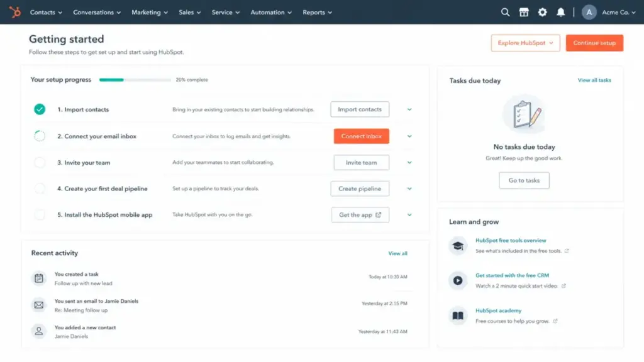This screenshot has width=644, height=362.
Task: Click the 'Yesterday at 11:43 AM' timestamp
Action: pos(383,332)
